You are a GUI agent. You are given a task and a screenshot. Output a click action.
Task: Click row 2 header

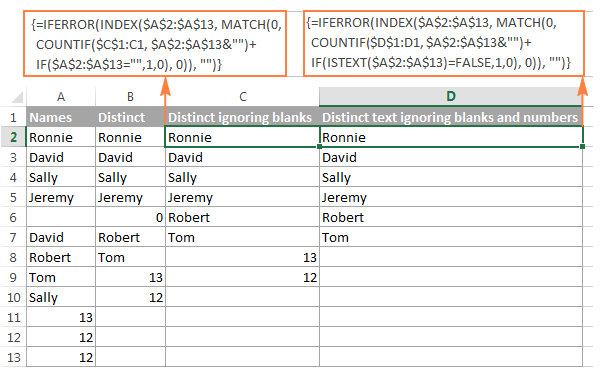tap(14, 137)
